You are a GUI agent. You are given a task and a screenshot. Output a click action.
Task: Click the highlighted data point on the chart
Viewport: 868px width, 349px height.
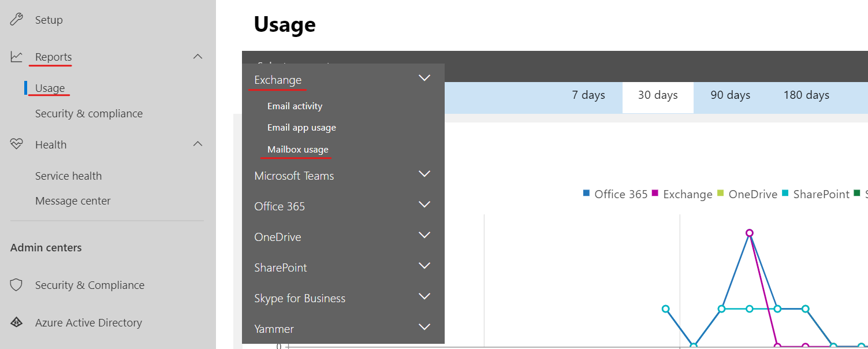click(750, 232)
